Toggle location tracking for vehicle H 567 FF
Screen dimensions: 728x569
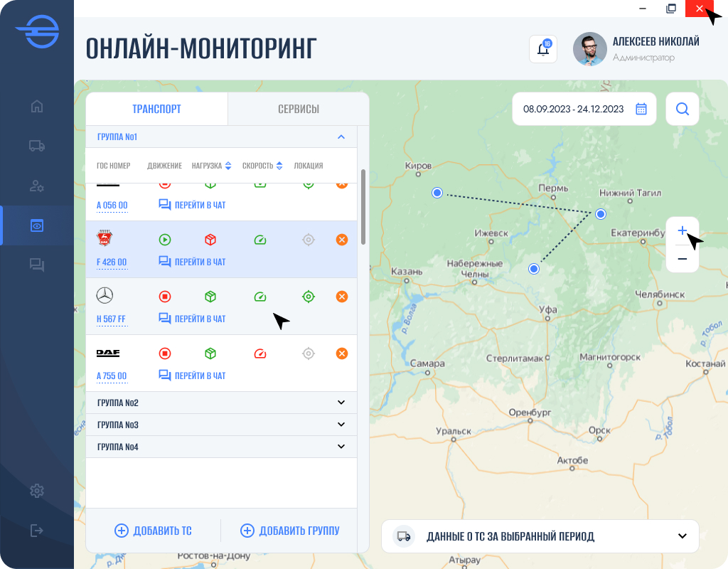[309, 296]
